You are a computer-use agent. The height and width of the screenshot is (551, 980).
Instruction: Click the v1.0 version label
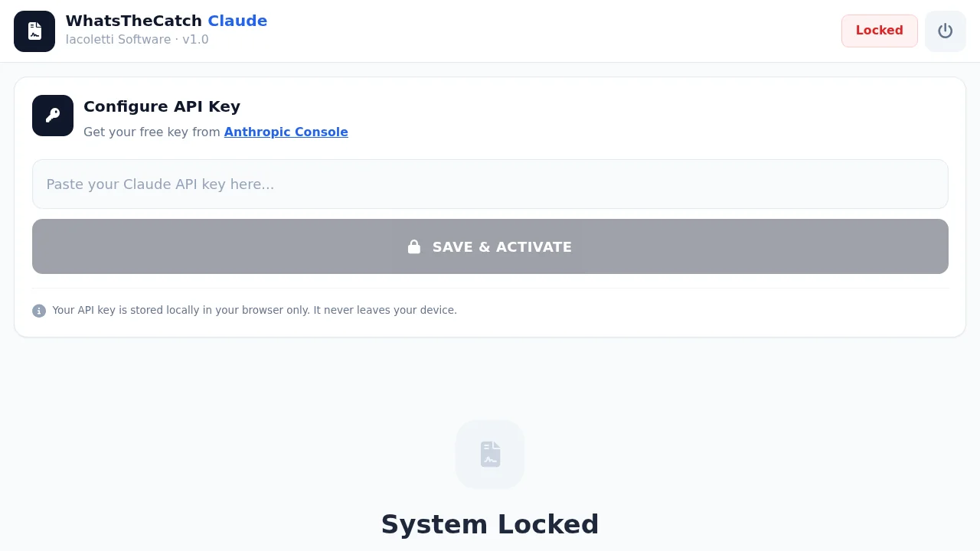[x=195, y=39]
